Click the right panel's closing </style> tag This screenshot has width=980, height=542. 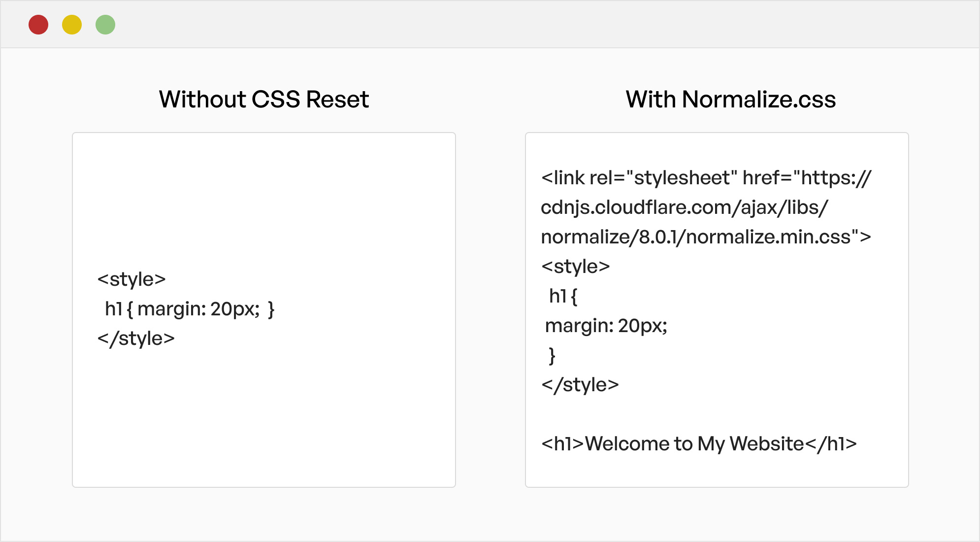pos(580,385)
